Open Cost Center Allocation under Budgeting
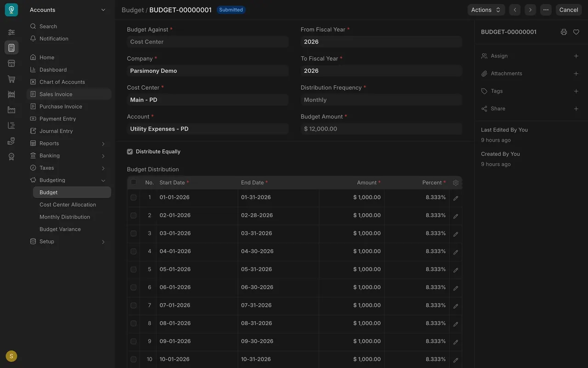This screenshot has height=368, width=588. (72, 205)
